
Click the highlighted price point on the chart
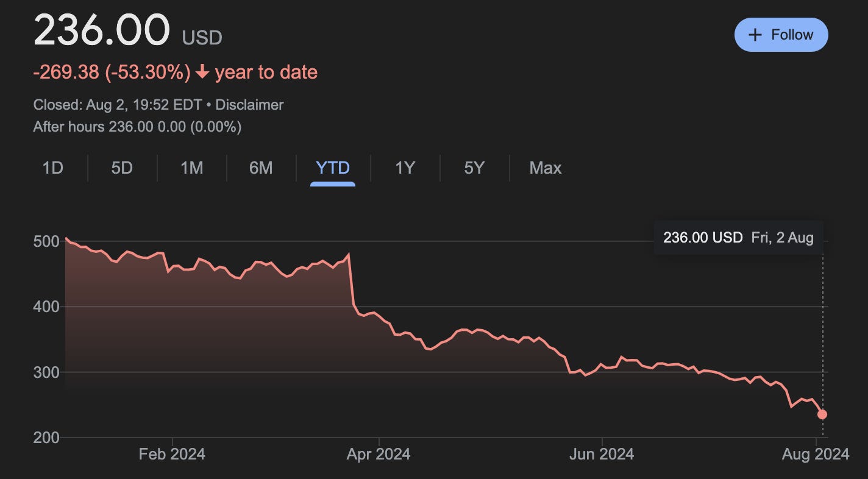coord(821,414)
